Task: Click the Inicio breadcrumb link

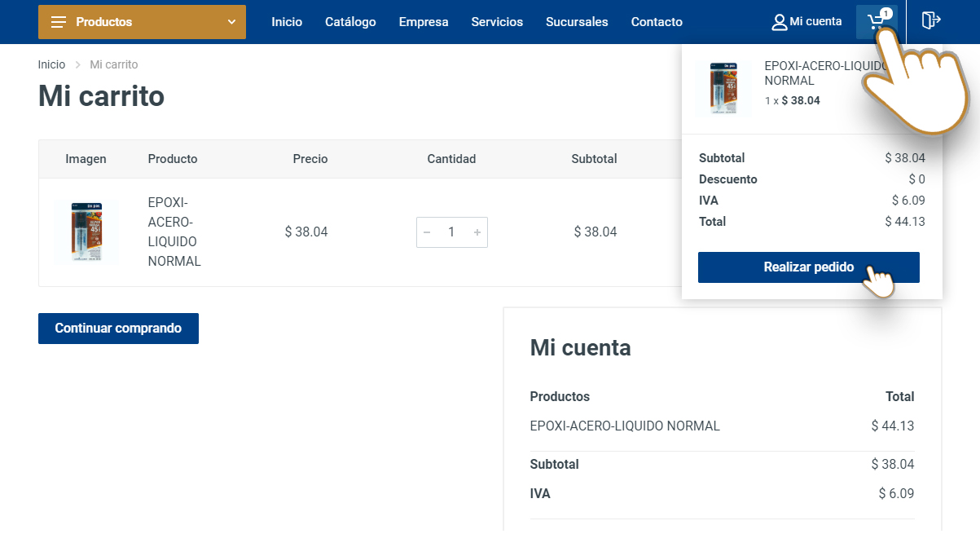Action: (x=51, y=64)
